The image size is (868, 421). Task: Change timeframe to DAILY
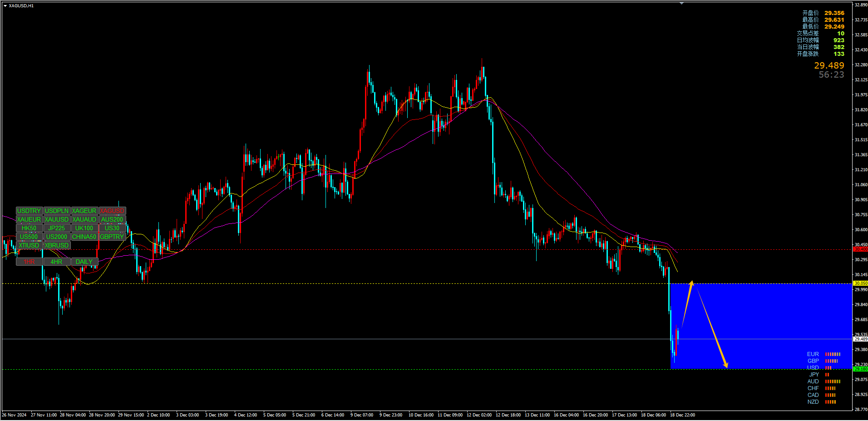(x=84, y=262)
